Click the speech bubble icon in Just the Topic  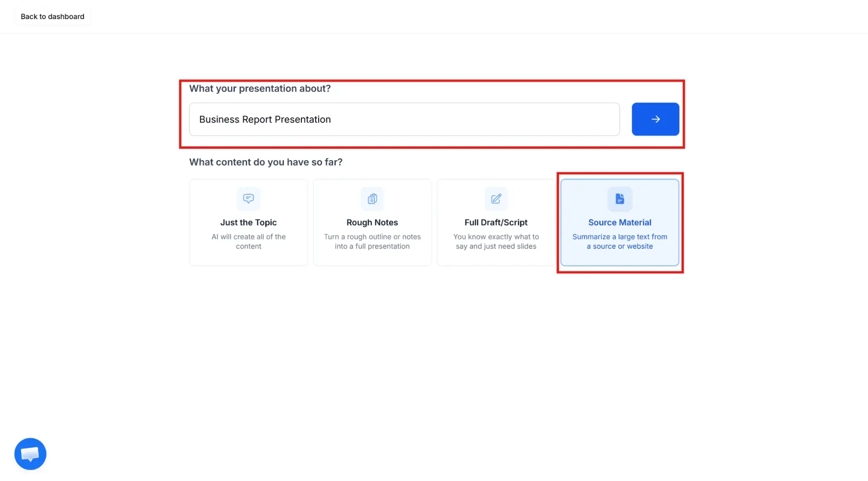pyautogui.click(x=248, y=199)
